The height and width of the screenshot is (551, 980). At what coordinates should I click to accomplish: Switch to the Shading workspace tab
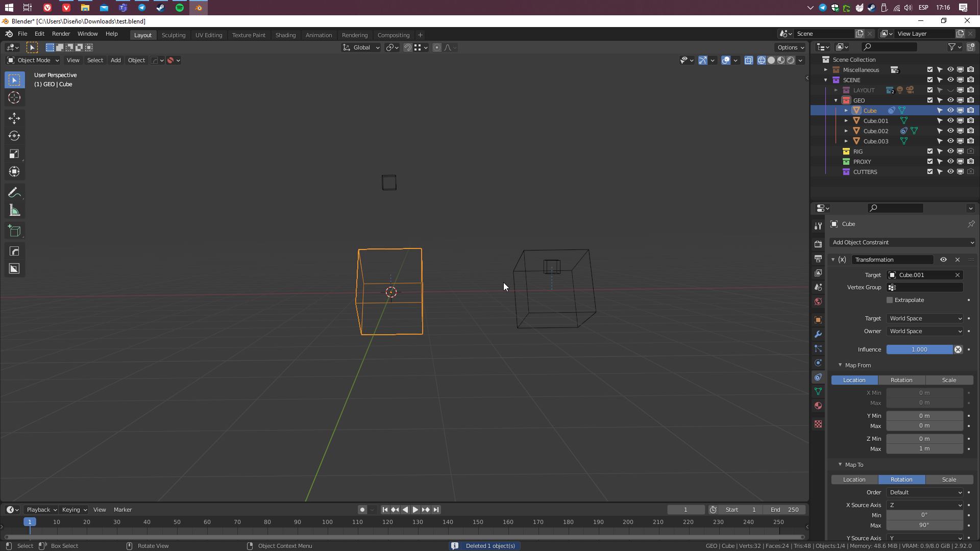coord(285,35)
